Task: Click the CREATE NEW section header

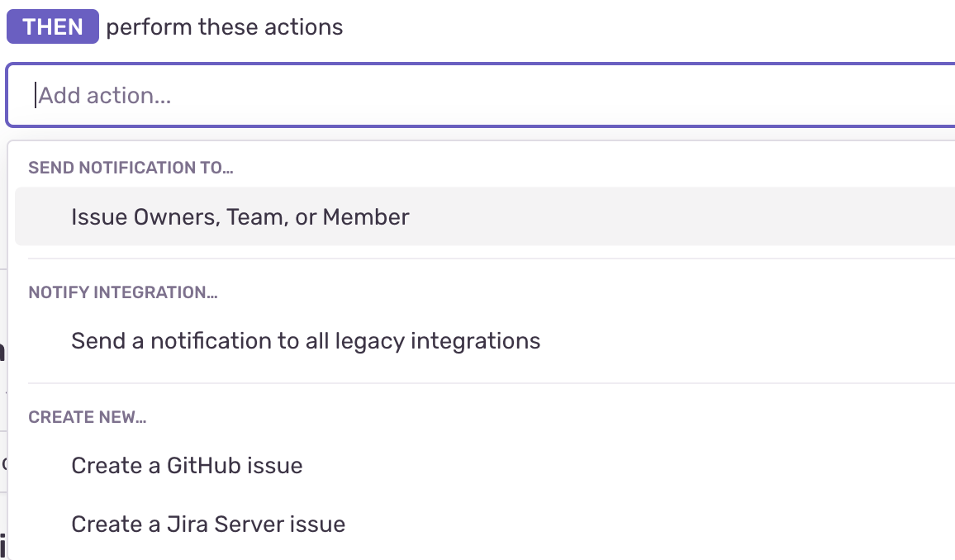Action: pyautogui.click(x=87, y=416)
